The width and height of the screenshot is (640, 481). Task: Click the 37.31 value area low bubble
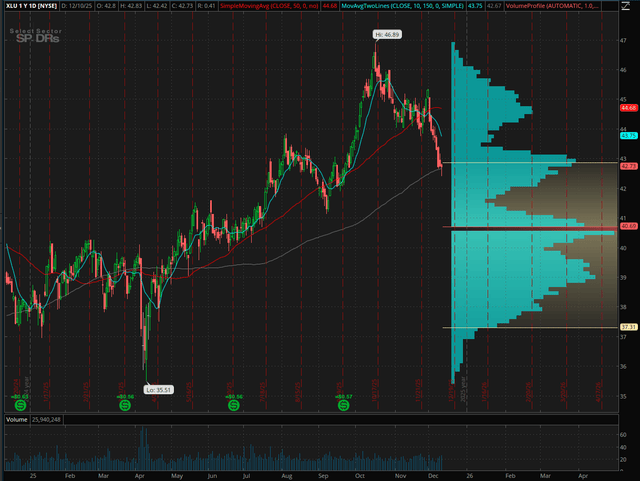pos(628,327)
